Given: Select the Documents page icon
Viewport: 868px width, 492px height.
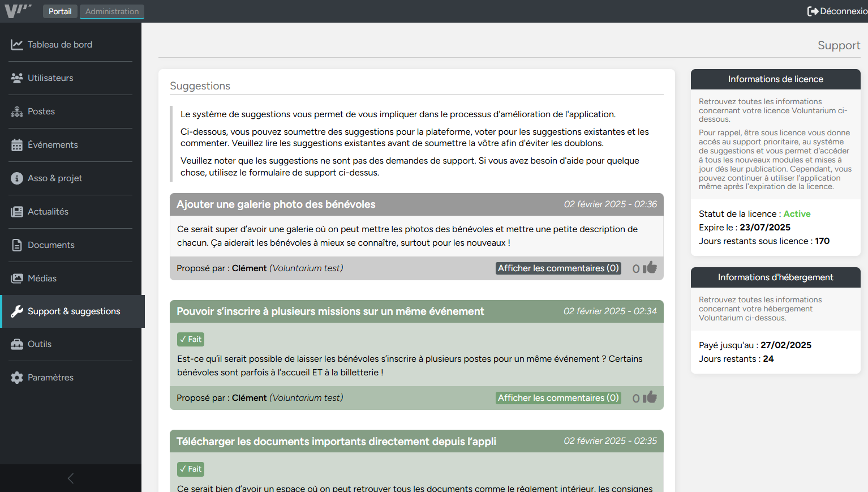Looking at the screenshot, I should click(x=17, y=245).
